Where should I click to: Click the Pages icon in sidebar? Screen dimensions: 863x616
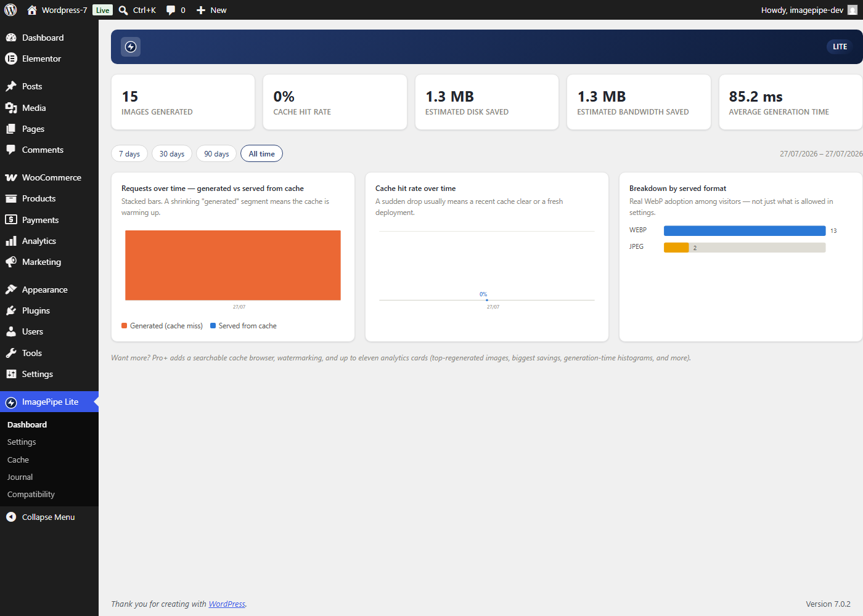tap(11, 129)
